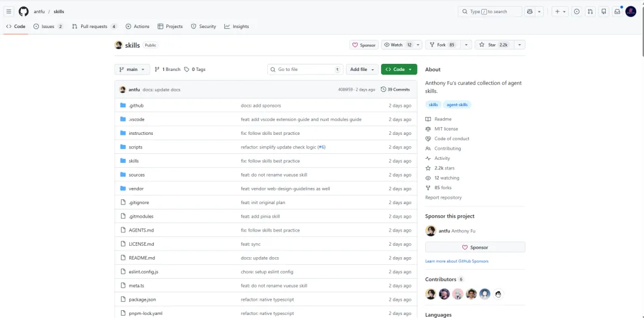Fork the skills repository
Screen dimensions: 644x318
[442, 45]
